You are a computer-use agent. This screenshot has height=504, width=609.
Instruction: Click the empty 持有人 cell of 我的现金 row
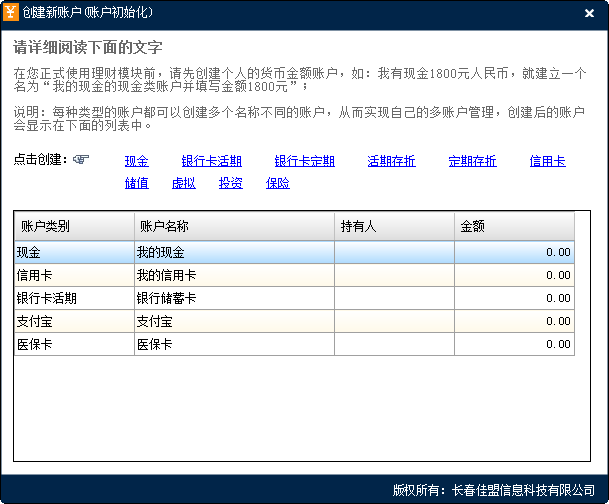394,252
